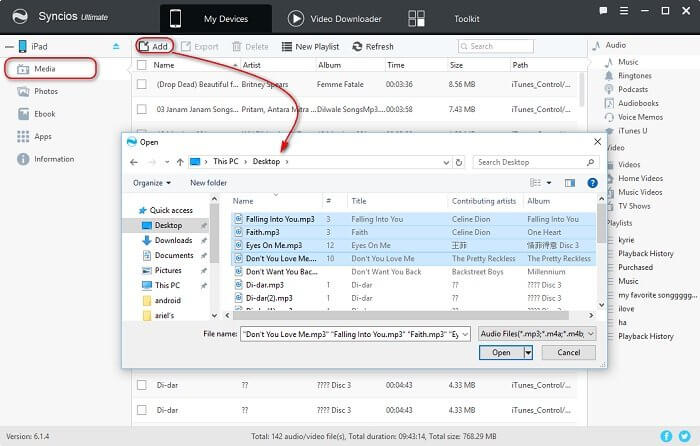700x446 pixels.
Task: Cancel the Open dialog
Action: point(568,352)
